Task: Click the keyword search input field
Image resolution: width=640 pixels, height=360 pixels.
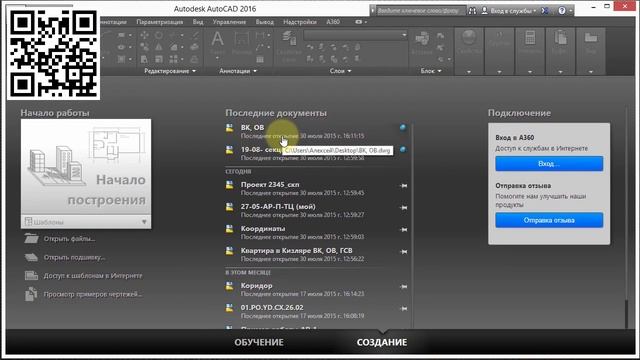Action: (420, 11)
